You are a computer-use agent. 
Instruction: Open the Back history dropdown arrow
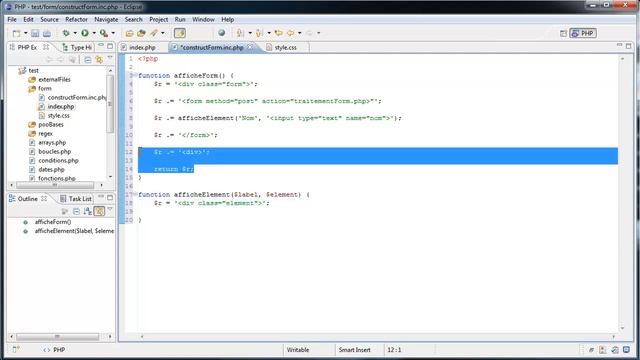(300, 33)
